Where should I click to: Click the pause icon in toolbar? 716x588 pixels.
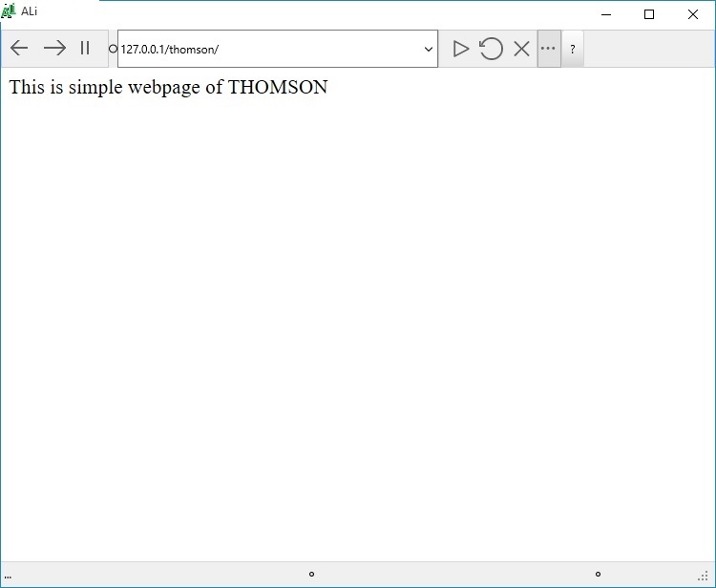pos(85,48)
